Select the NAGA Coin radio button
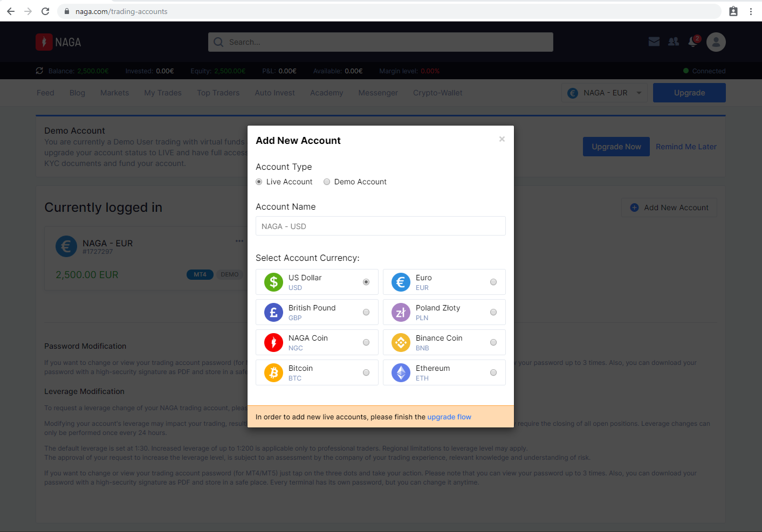 click(366, 342)
